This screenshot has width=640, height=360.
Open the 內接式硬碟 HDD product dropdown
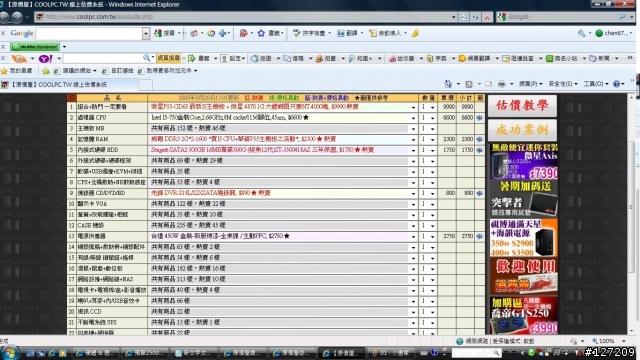click(413, 150)
